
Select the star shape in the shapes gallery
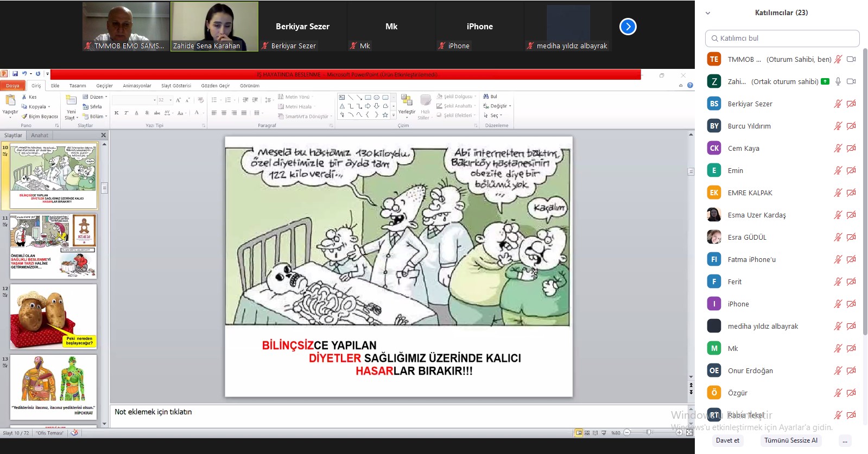tap(385, 114)
